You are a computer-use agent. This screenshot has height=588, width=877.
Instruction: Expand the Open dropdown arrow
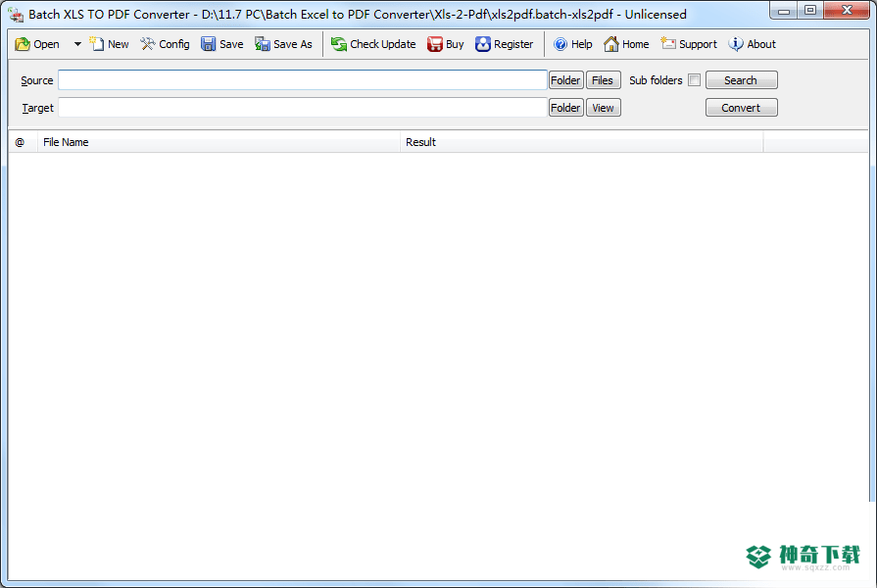pos(77,44)
